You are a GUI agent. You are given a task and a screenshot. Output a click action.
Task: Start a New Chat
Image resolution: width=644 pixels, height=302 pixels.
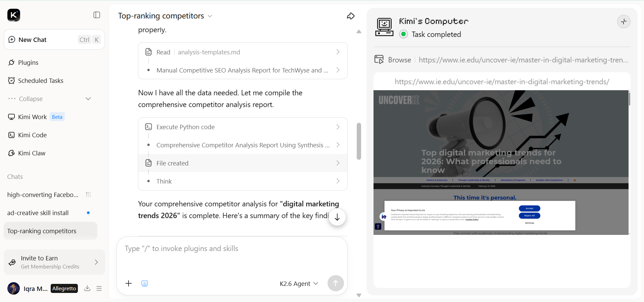54,40
